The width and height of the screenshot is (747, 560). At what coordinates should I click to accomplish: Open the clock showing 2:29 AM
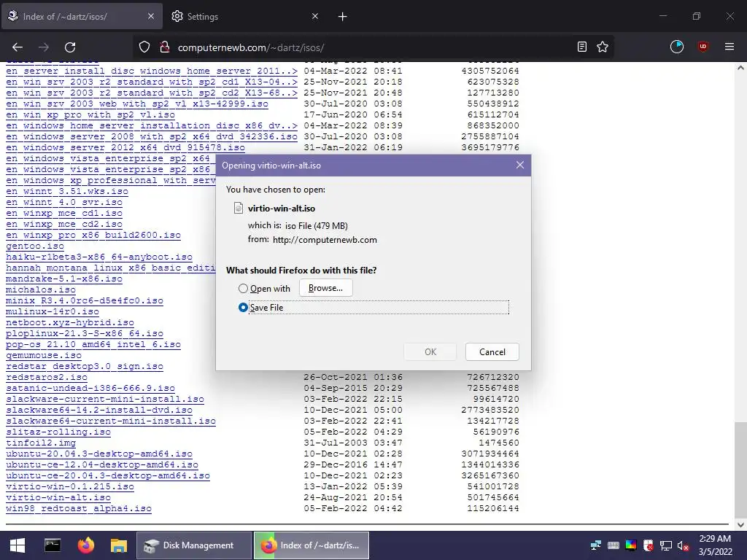(715, 545)
